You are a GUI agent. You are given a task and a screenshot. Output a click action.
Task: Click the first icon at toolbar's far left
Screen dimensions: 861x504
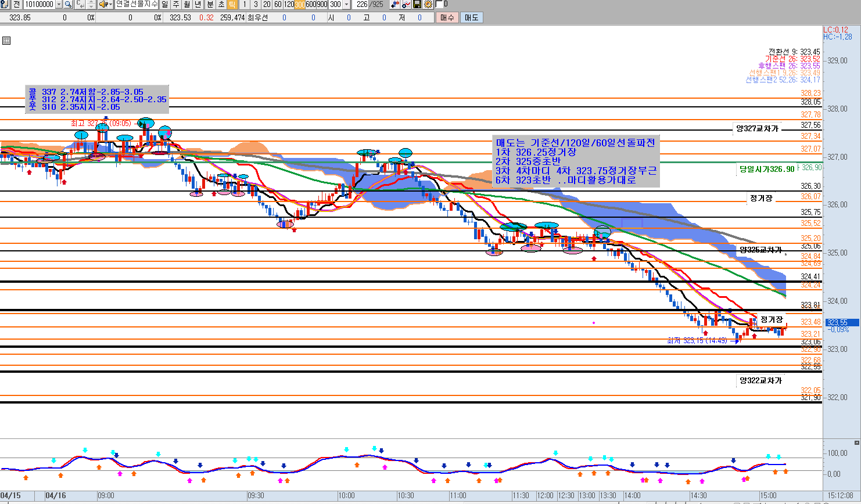coord(5,5)
